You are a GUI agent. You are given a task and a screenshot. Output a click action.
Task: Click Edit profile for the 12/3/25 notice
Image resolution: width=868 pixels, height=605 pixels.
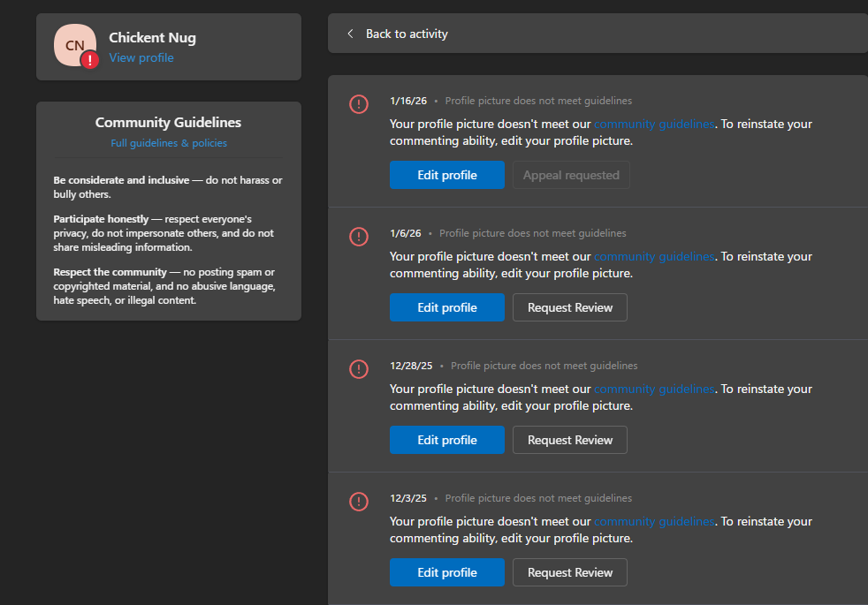point(447,572)
